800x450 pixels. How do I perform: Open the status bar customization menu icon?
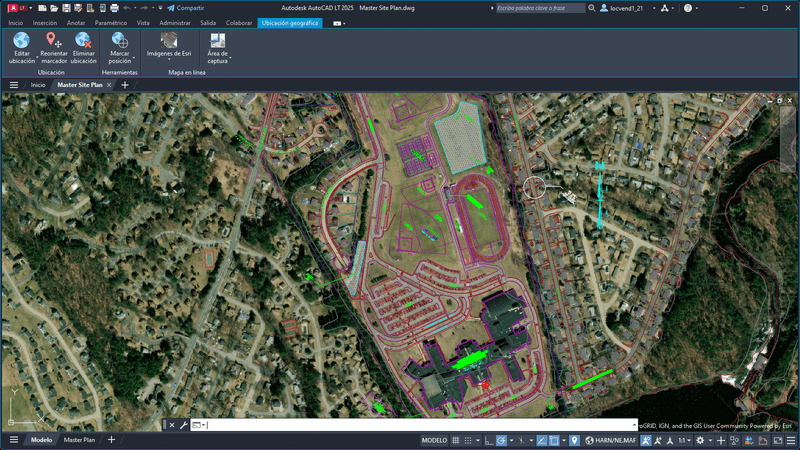click(x=791, y=440)
